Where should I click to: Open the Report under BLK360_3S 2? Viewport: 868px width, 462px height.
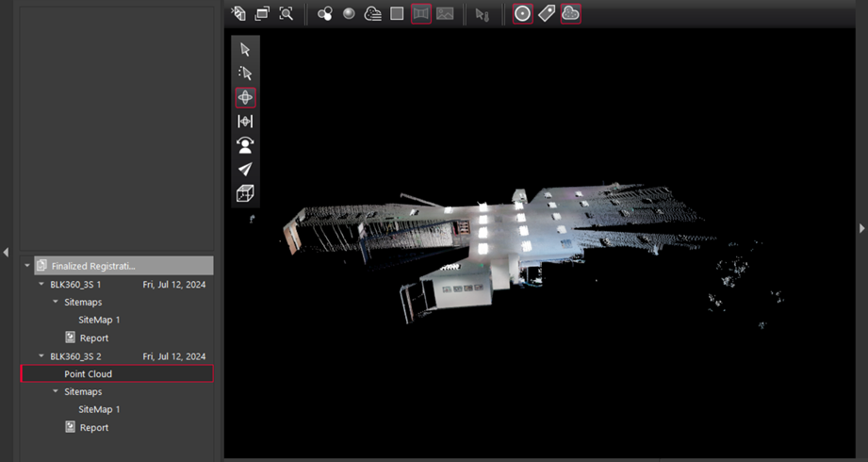point(93,427)
